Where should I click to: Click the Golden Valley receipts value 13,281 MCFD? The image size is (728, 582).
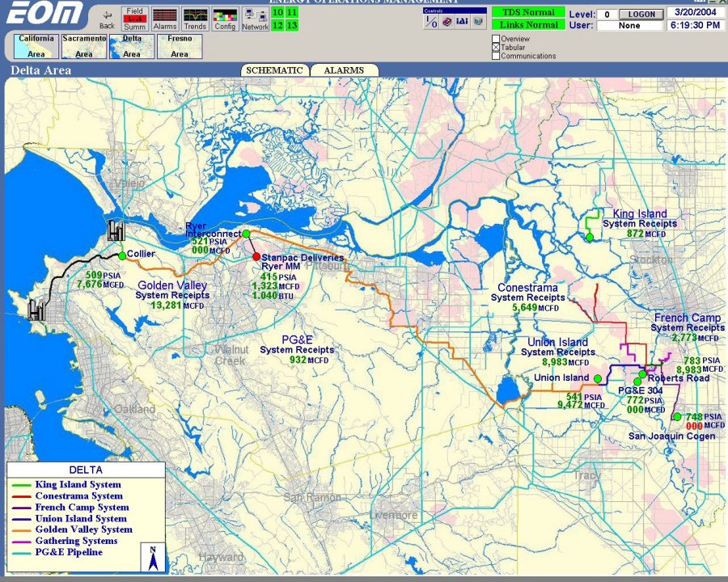(177, 306)
